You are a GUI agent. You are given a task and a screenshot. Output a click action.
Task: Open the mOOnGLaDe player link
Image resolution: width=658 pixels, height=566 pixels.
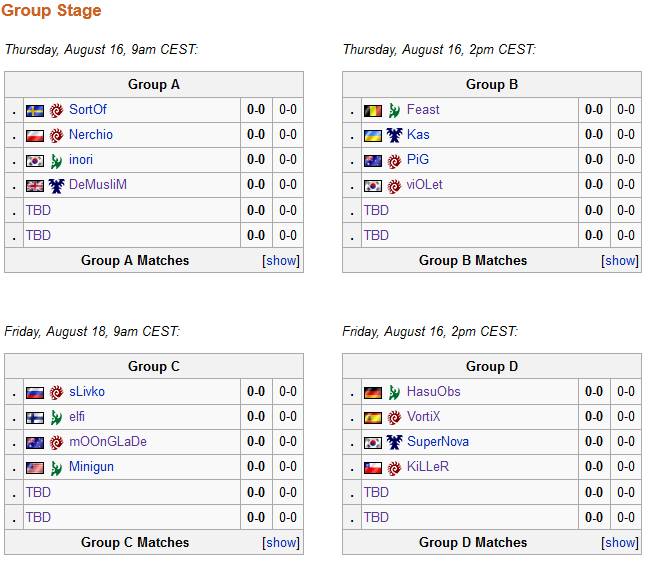(x=107, y=442)
